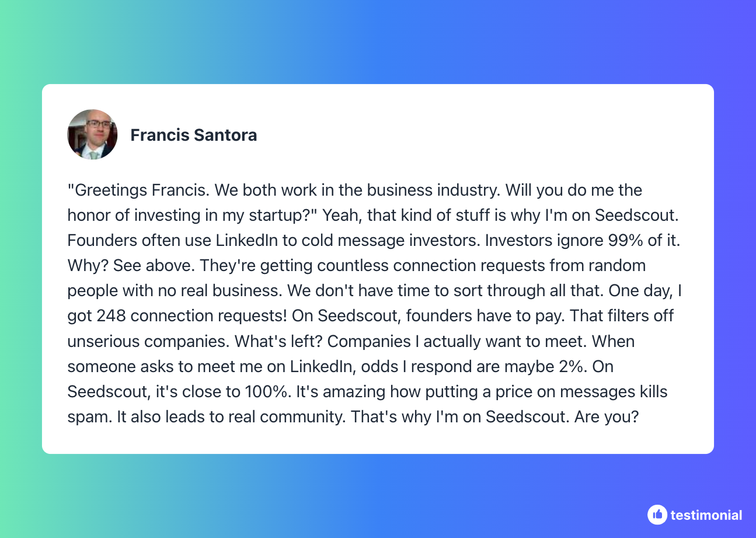
Task: Select the name Francis Santora
Action: point(194,136)
